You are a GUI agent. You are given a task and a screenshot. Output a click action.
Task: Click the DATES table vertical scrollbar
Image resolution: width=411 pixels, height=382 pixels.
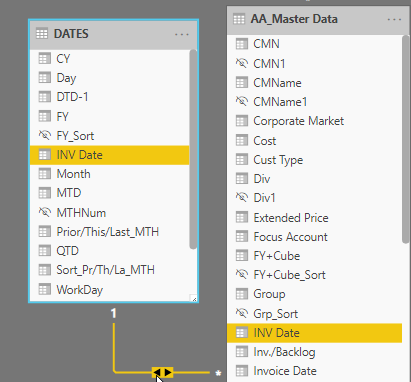193,149
